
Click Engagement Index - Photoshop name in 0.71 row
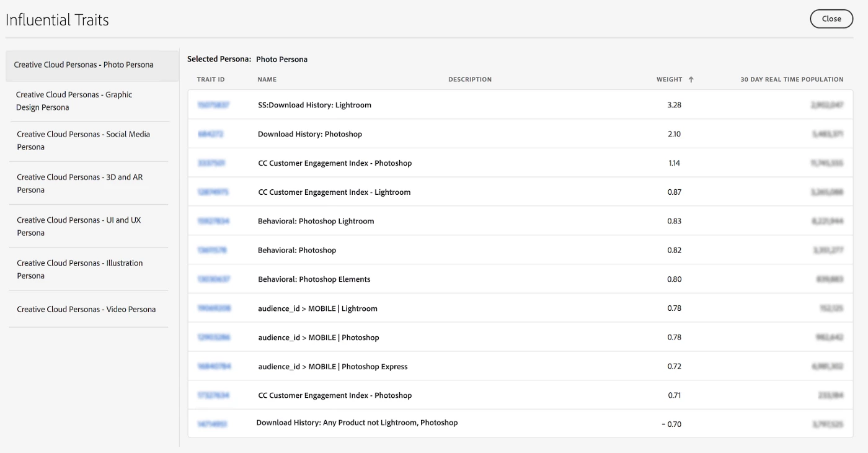pos(335,395)
